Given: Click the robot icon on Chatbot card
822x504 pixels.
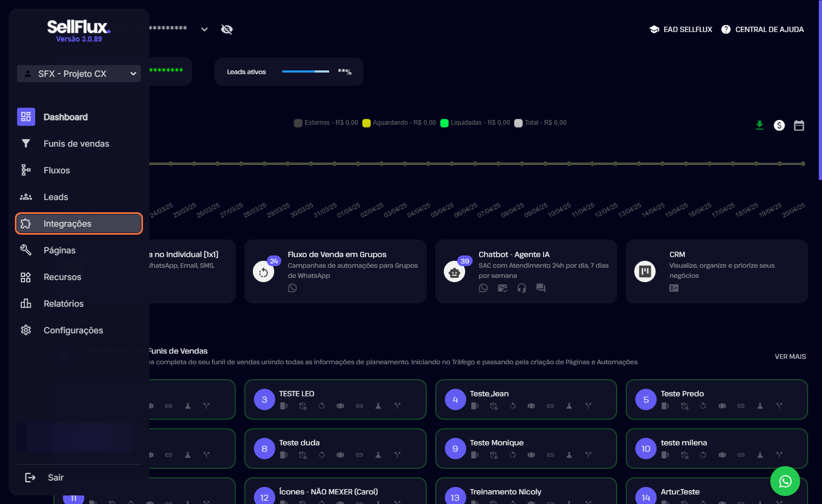Looking at the screenshot, I should tap(454, 272).
